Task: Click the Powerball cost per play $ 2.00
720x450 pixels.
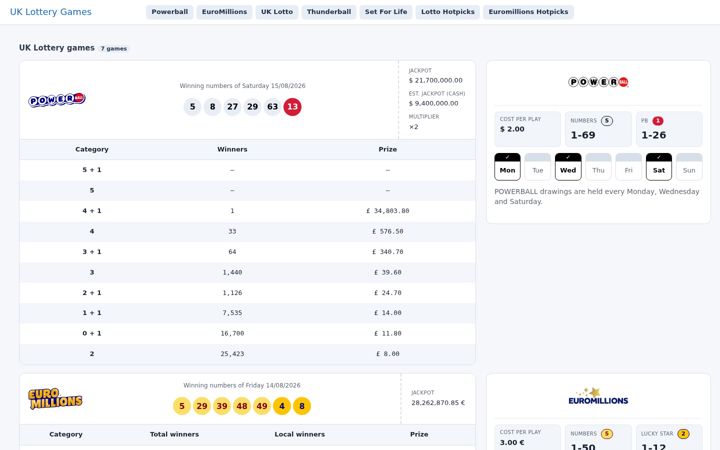Action: pyautogui.click(x=512, y=129)
